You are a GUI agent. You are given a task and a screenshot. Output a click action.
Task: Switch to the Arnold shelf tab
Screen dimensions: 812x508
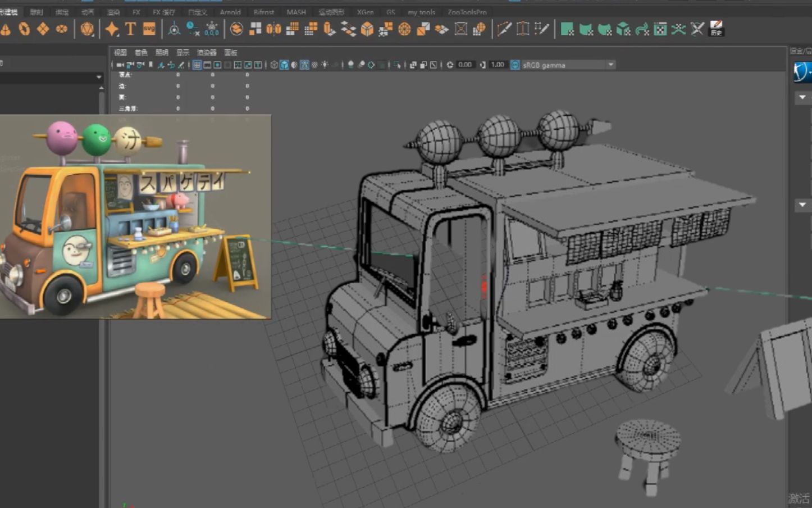[230, 12]
